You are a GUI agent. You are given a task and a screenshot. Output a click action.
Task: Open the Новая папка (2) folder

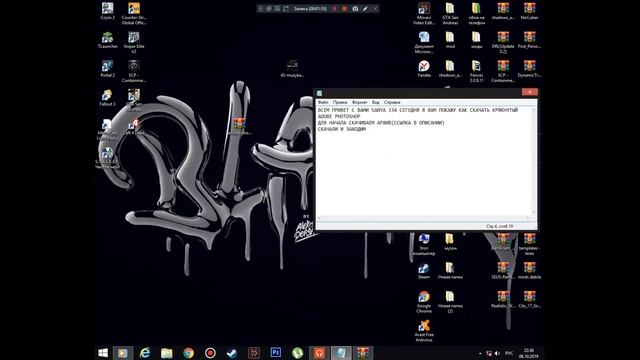click(450, 302)
